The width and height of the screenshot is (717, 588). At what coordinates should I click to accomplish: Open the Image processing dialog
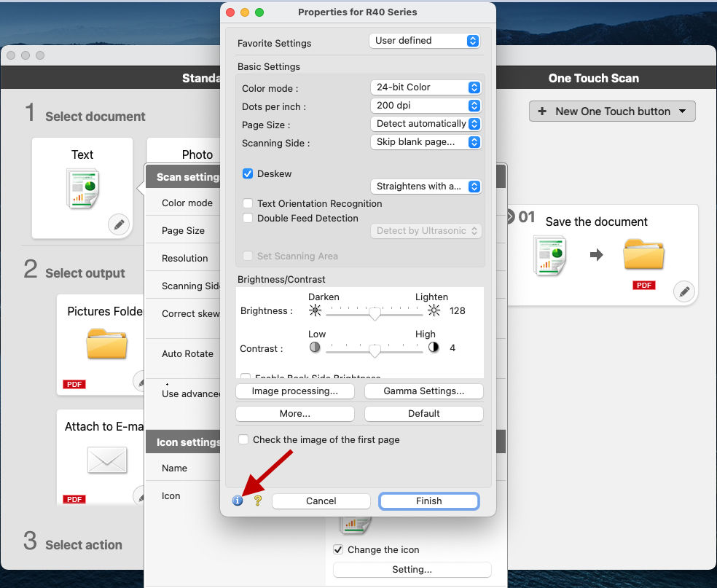click(294, 391)
